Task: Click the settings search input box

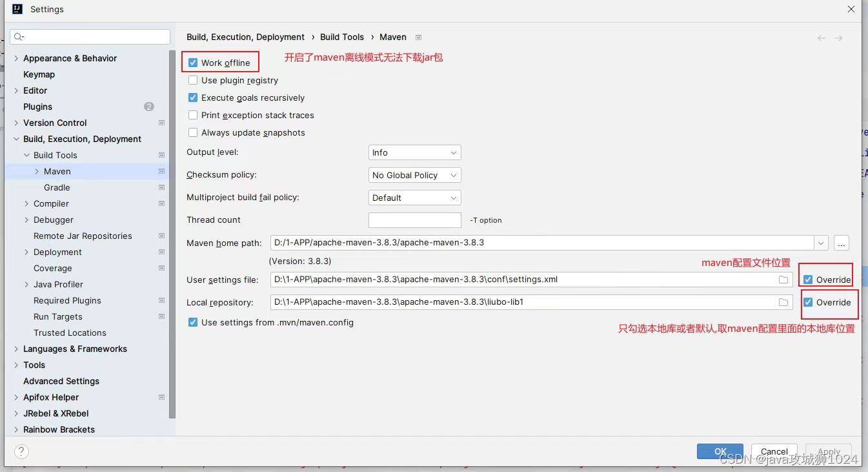Action: [x=90, y=37]
